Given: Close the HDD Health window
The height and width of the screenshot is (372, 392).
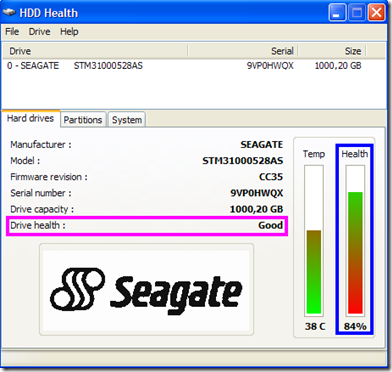Looking at the screenshot, I should pos(377,13).
